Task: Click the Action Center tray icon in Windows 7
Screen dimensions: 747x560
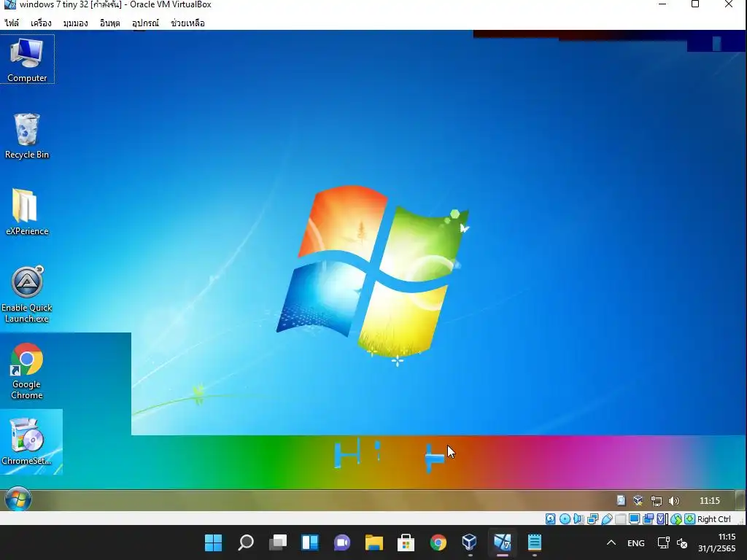Action: (x=621, y=500)
